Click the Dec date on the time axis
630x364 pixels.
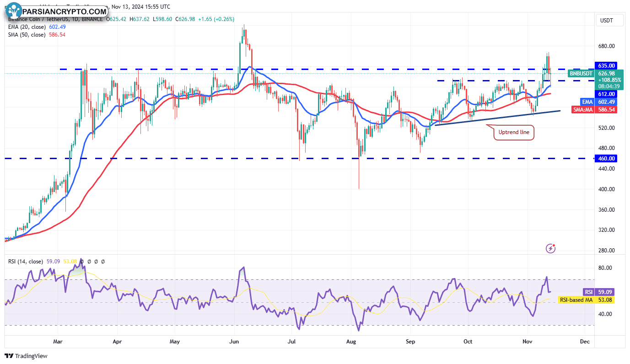[x=585, y=341]
